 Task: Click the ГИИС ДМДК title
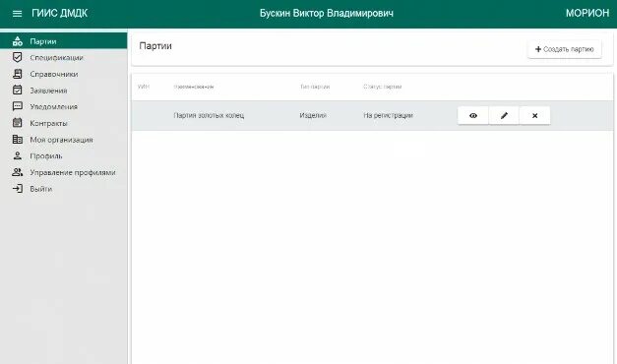[x=59, y=13]
